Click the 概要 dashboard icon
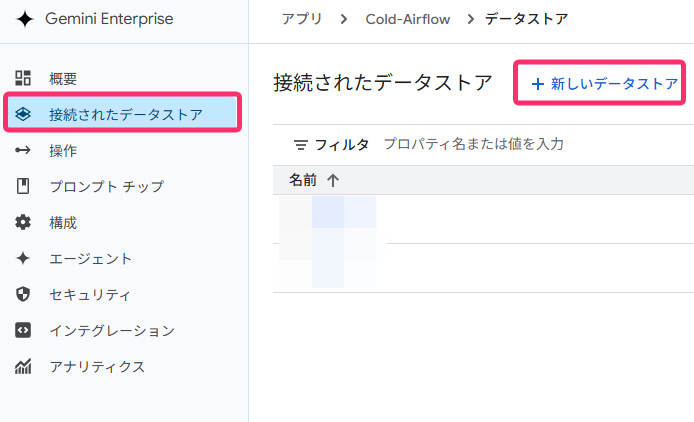The height and width of the screenshot is (422, 694). click(23, 78)
